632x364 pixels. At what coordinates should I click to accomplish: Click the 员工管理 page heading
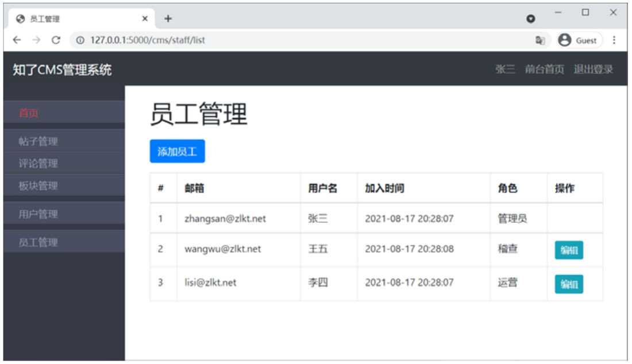pyautogui.click(x=198, y=114)
